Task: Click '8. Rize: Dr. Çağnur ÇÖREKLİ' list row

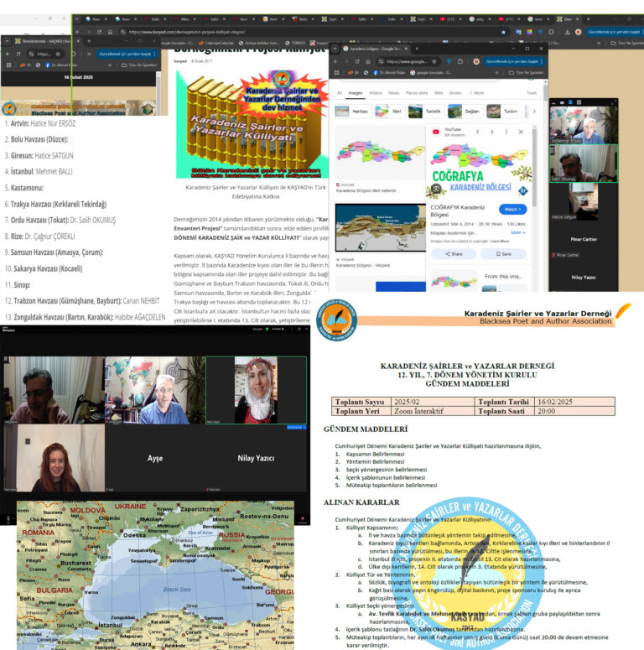Action: [39, 237]
